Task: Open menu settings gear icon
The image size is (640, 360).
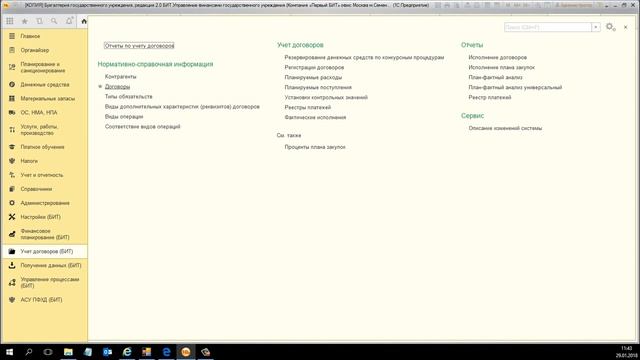Action: click(x=610, y=27)
